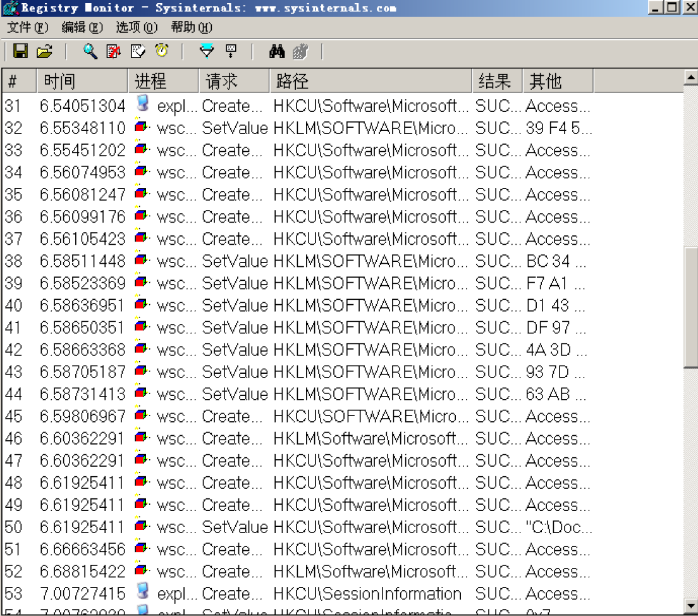
Task: Click the time 7.00727415 in row 53
Action: tap(83, 594)
